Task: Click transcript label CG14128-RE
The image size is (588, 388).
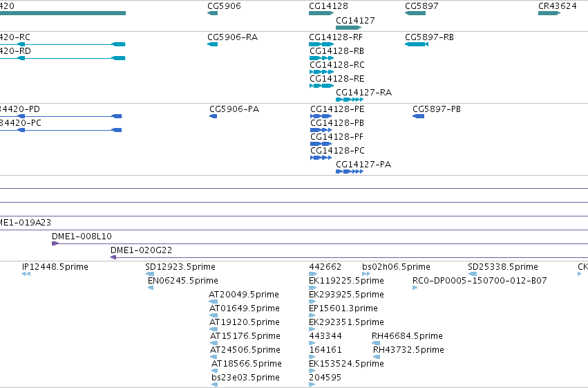Action: click(x=336, y=79)
